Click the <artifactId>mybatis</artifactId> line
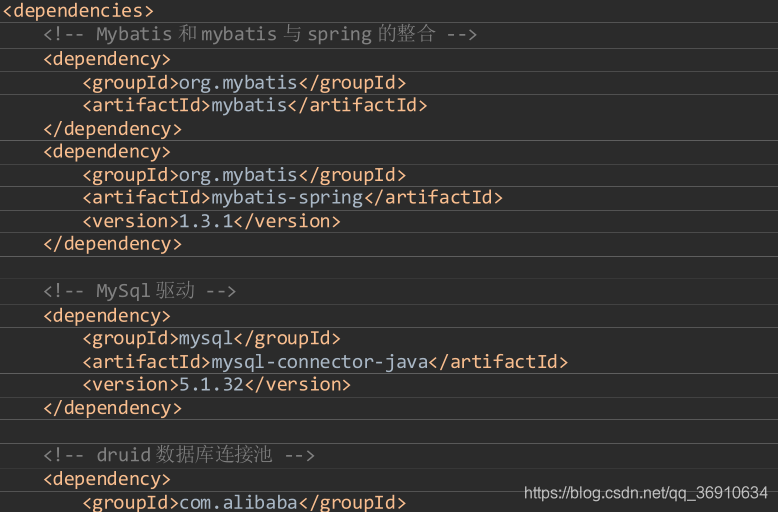The height and width of the screenshot is (512, 778). click(255, 105)
